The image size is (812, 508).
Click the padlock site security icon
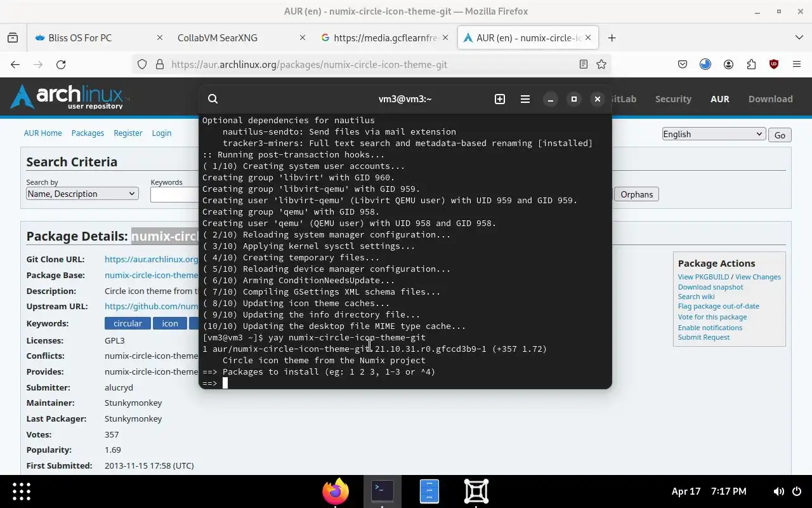159,64
